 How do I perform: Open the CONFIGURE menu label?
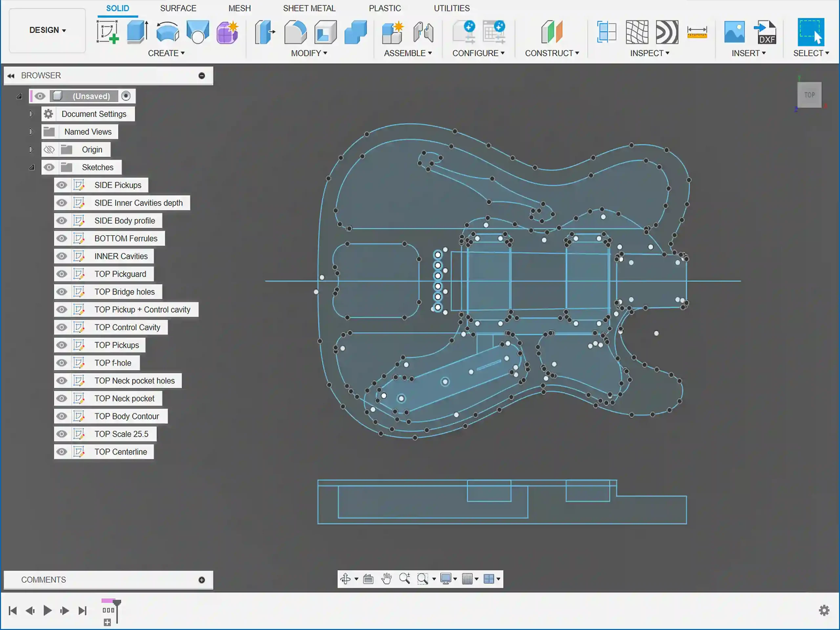pos(478,53)
